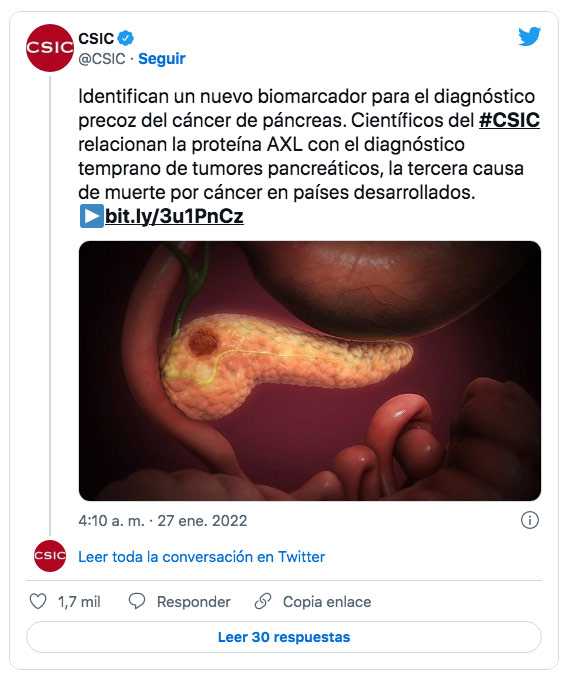The width and height of the screenshot is (572, 680).
Task: Click the CSIC display name
Action: tap(96, 39)
